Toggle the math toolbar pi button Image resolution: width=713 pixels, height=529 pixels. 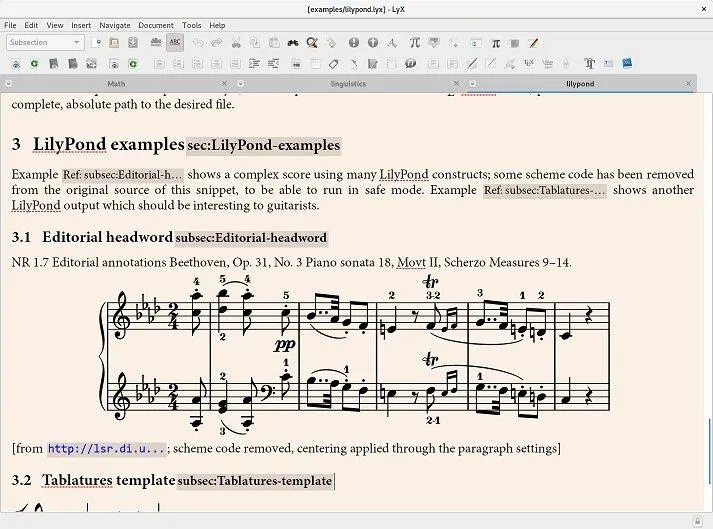pyautogui.click(x=495, y=43)
